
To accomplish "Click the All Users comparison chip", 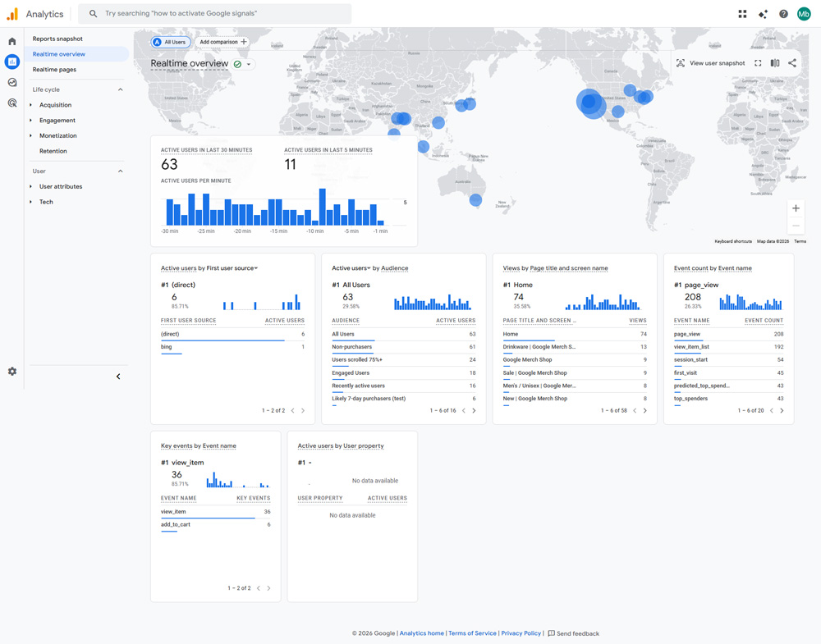I will click(x=170, y=42).
